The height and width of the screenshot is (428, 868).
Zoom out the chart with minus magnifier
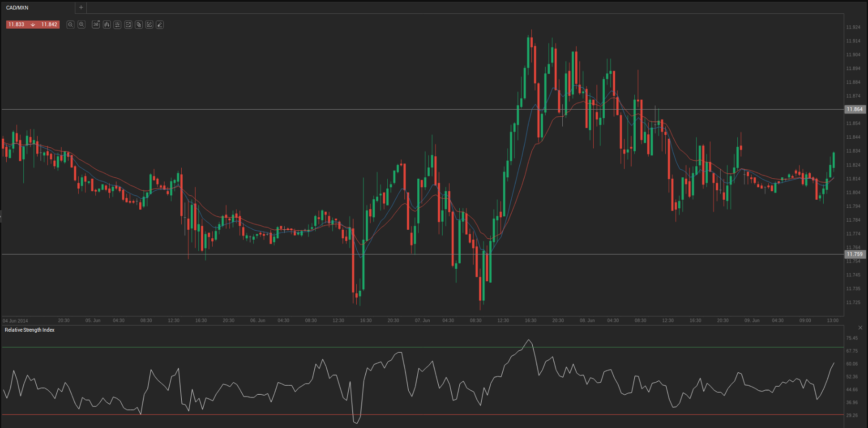coord(71,24)
